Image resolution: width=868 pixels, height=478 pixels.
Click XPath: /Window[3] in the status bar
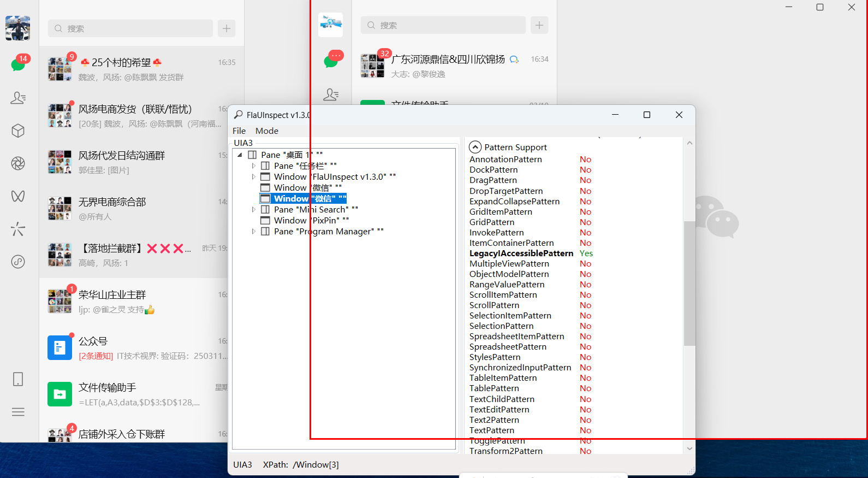(x=301, y=465)
